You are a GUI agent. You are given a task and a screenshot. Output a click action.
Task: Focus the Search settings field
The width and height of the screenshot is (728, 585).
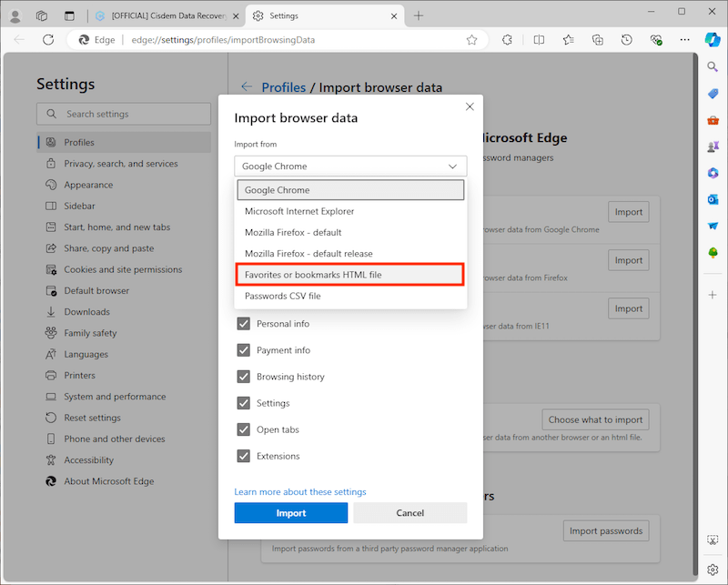point(124,114)
